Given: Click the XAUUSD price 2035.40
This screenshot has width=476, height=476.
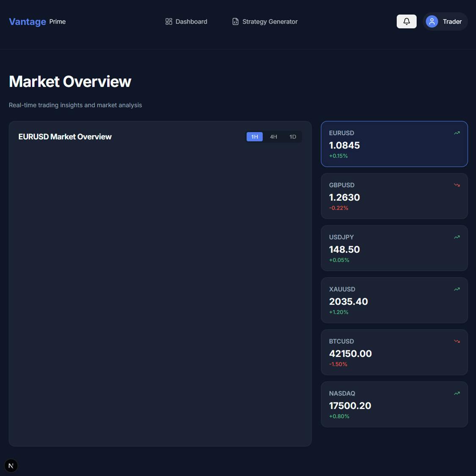Looking at the screenshot, I should pyautogui.click(x=348, y=302).
